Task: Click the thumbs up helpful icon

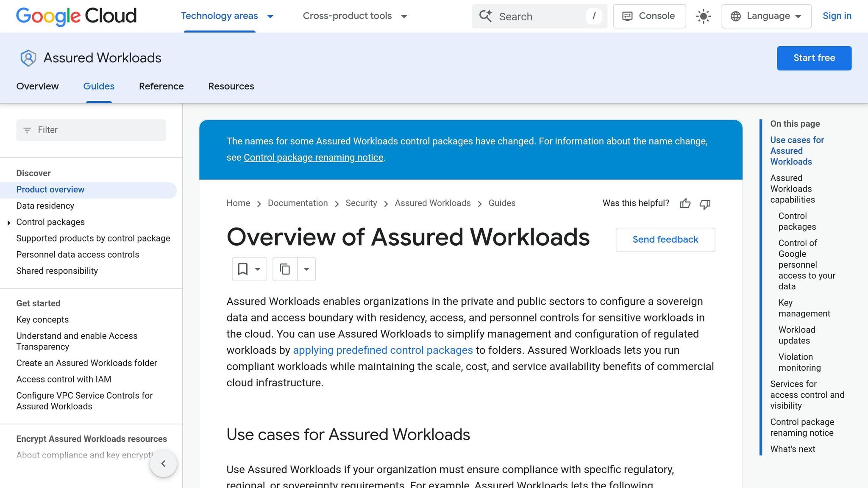Action: tap(685, 204)
